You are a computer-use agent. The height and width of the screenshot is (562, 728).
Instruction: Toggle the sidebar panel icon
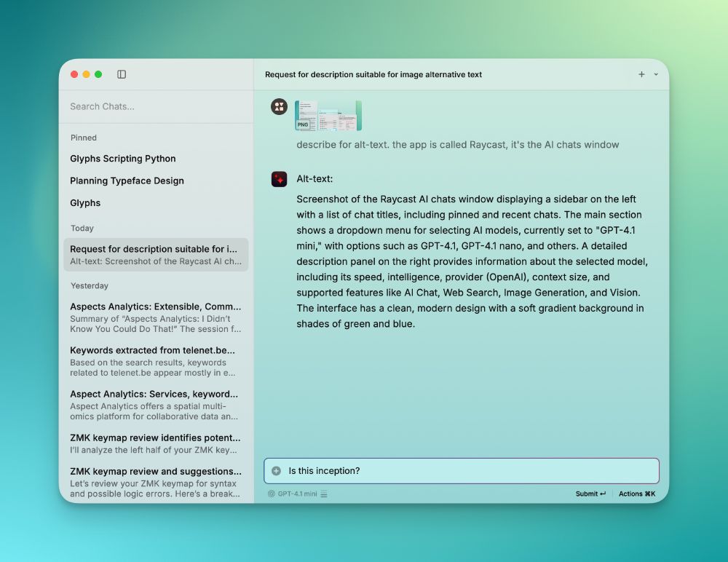[122, 74]
